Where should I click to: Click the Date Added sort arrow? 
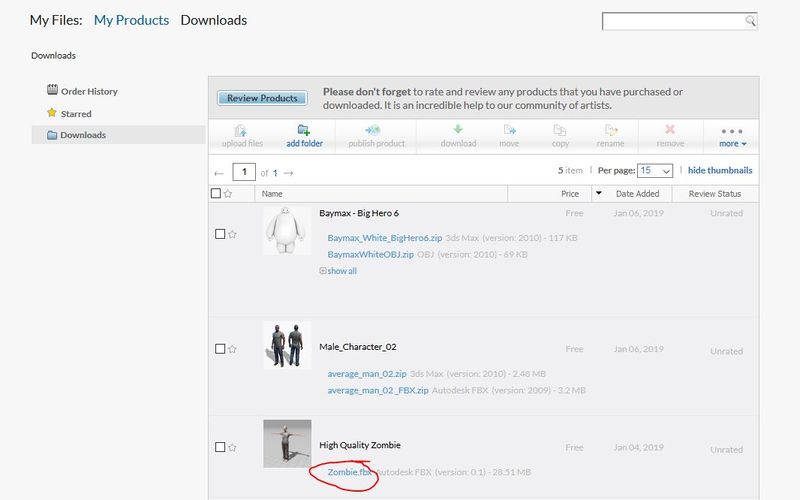[599, 193]
